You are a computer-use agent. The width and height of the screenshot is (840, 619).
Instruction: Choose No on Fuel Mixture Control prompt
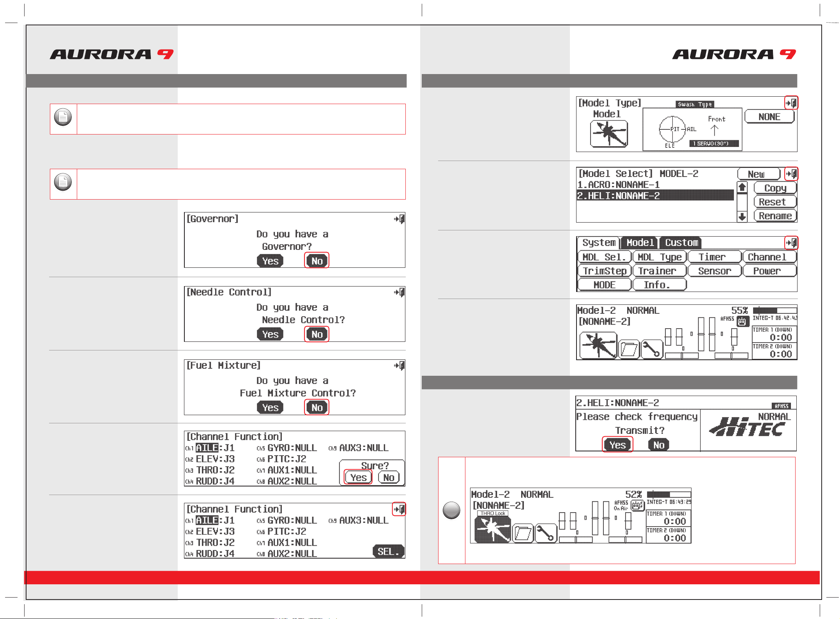tap(317, 407)
